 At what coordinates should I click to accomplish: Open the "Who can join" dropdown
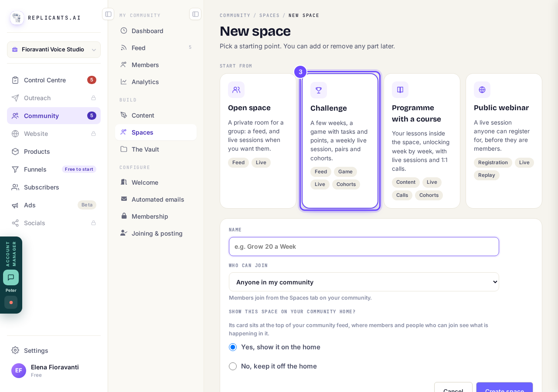(x=364, y=282)
